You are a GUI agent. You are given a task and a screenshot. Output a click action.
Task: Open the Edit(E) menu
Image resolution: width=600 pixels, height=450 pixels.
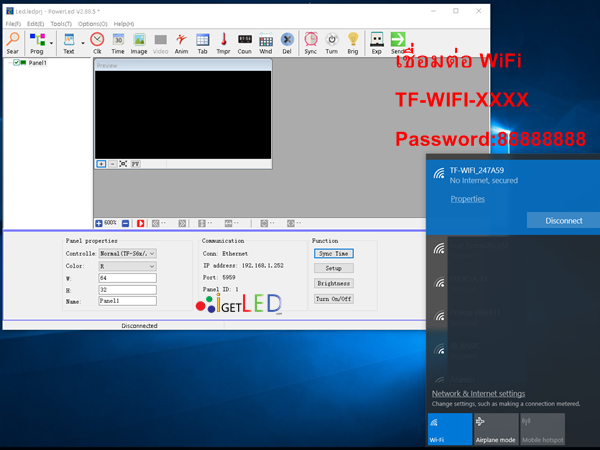(x=36, y=24)
